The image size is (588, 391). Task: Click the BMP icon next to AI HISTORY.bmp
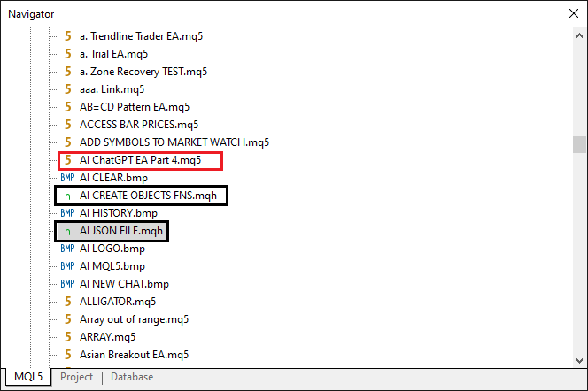(67, 213)
